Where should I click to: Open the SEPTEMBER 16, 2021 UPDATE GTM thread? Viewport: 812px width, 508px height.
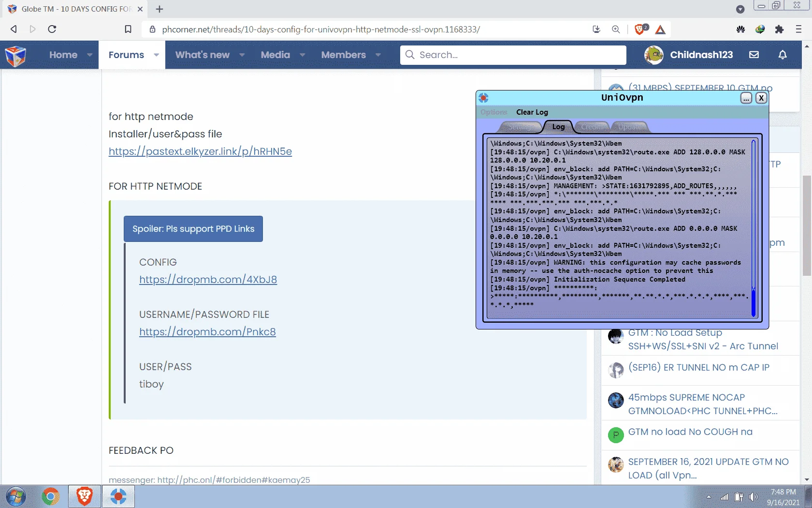[x=709, y=468]
